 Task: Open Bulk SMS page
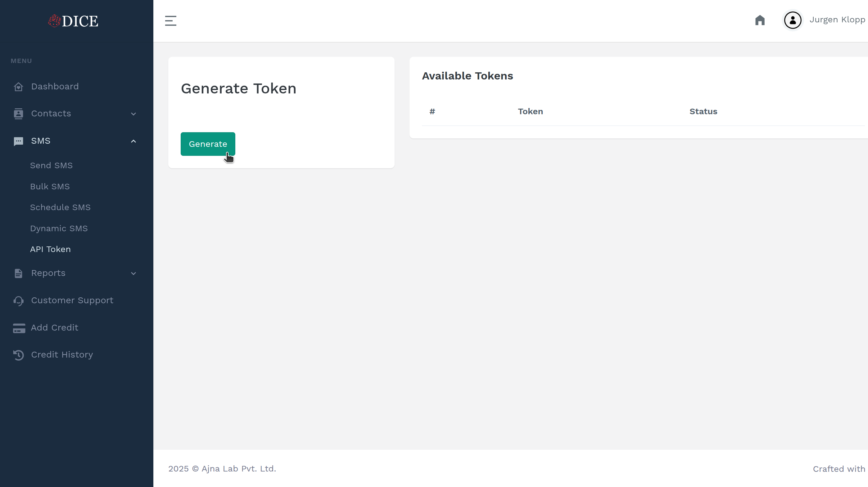50,186
